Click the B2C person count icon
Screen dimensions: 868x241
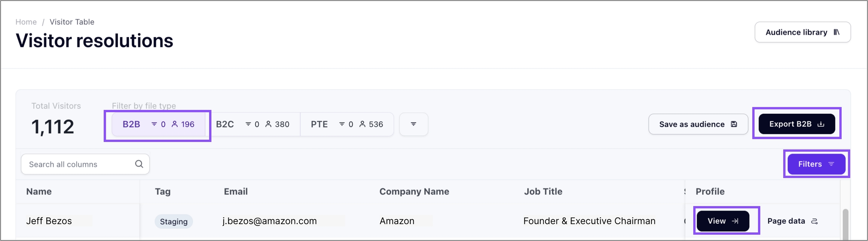(268, 124)
